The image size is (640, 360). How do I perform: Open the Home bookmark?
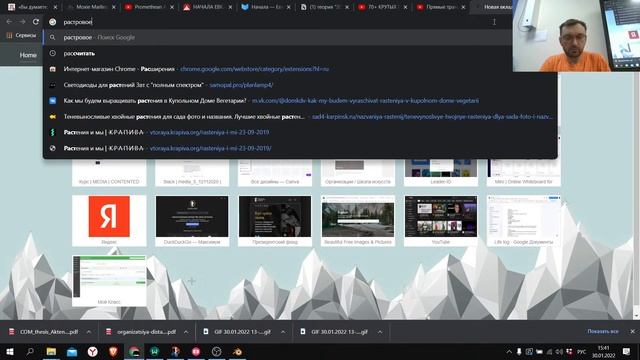28,55
